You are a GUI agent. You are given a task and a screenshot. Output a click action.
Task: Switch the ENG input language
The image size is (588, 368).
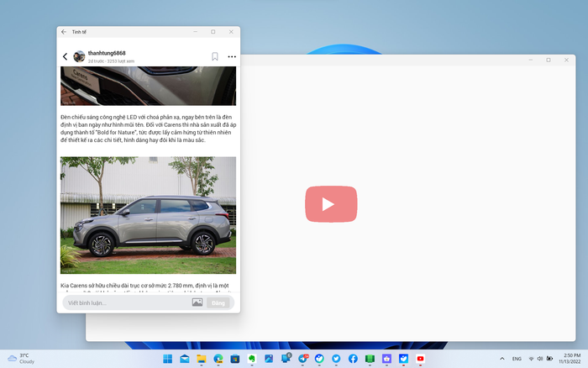point(517,359)
